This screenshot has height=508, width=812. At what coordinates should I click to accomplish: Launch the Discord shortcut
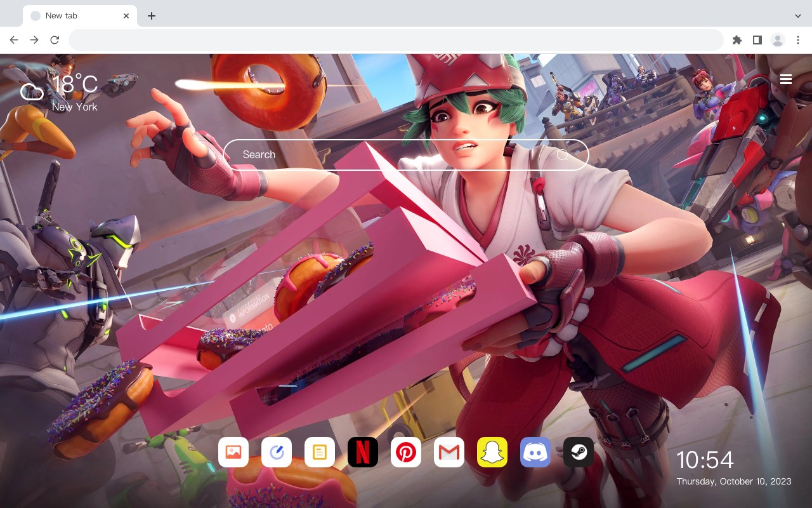[535, 452]
